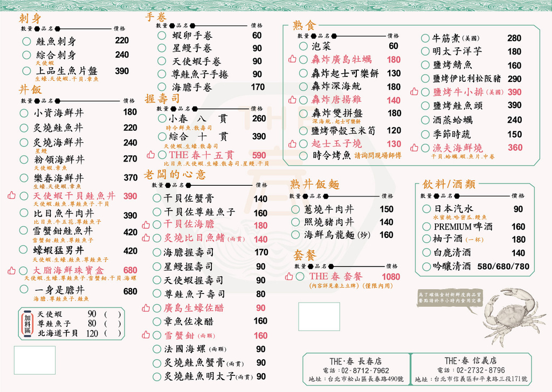The image size is (552, 392).
Task: Mark the 上品生魚片盤 order circle
Action: (x=26, y=71)
